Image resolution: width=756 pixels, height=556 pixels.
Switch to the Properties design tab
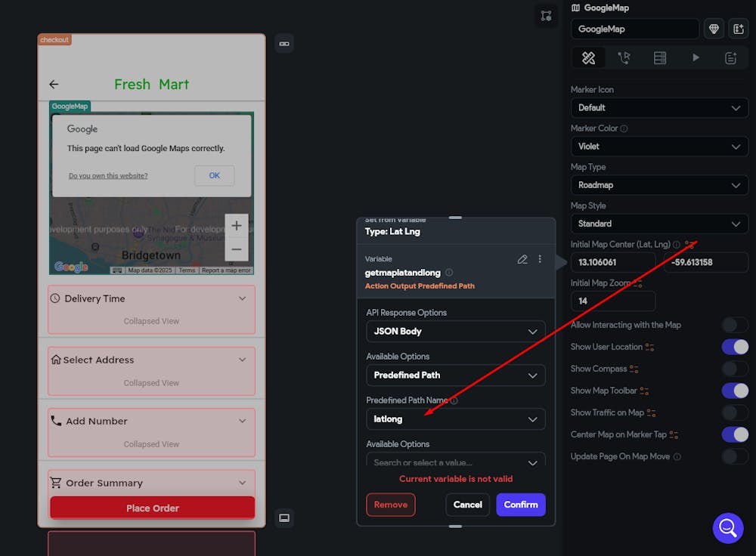click(588, 58)
